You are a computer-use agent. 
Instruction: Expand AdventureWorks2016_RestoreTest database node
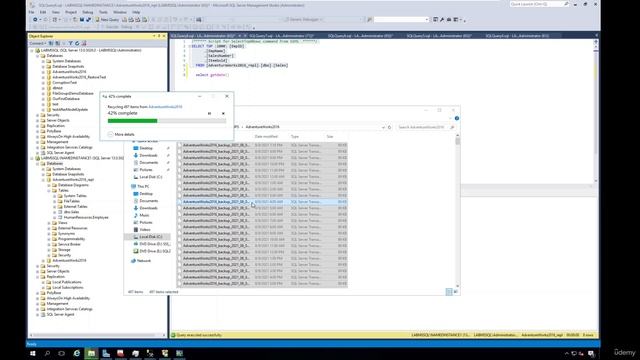click(43, 77)
